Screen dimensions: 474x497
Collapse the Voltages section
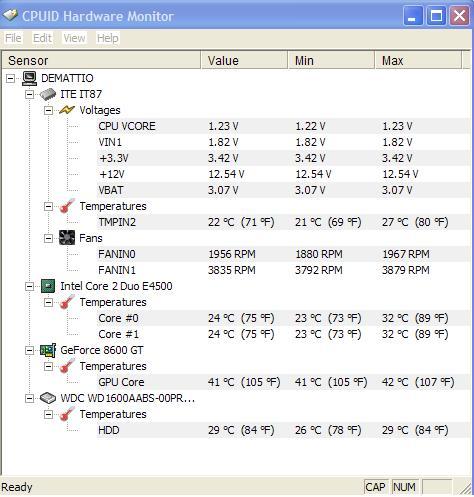49,110
